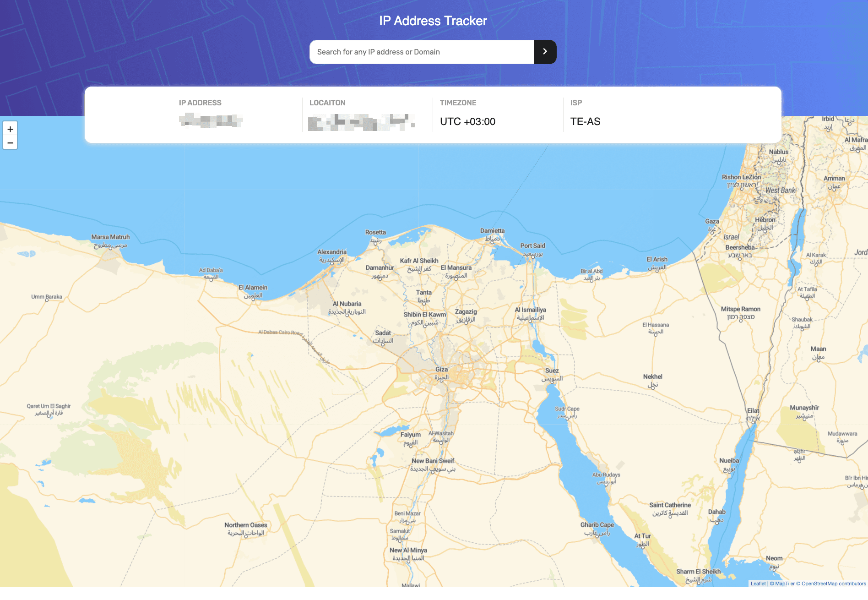Viewport: 868px width, 600px height.
Task: Click the Amman label on the map
Action: (834, 178)
